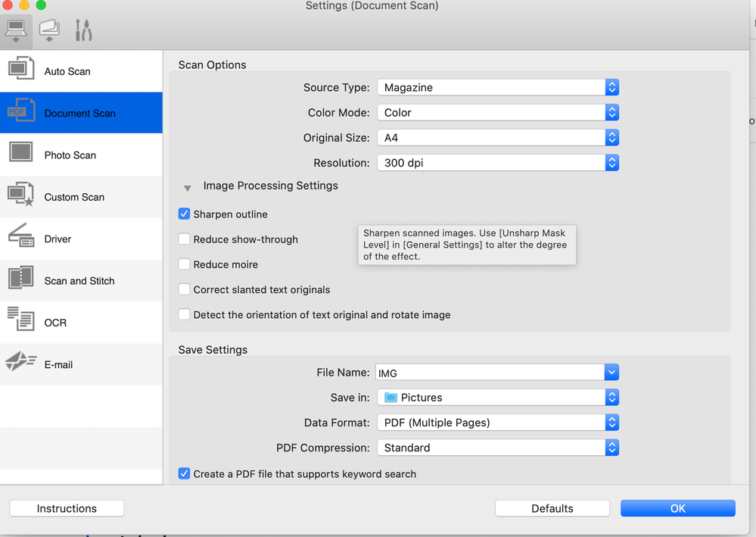Click the Defaults button

(552, 508)
